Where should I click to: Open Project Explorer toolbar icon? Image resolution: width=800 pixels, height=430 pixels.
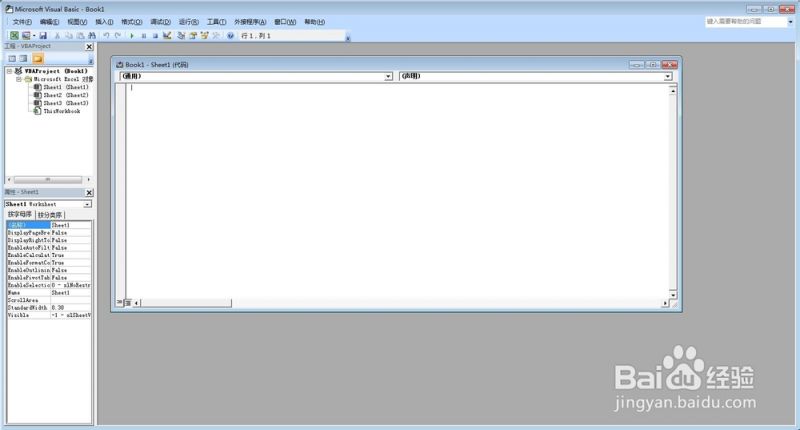(181, 36)
